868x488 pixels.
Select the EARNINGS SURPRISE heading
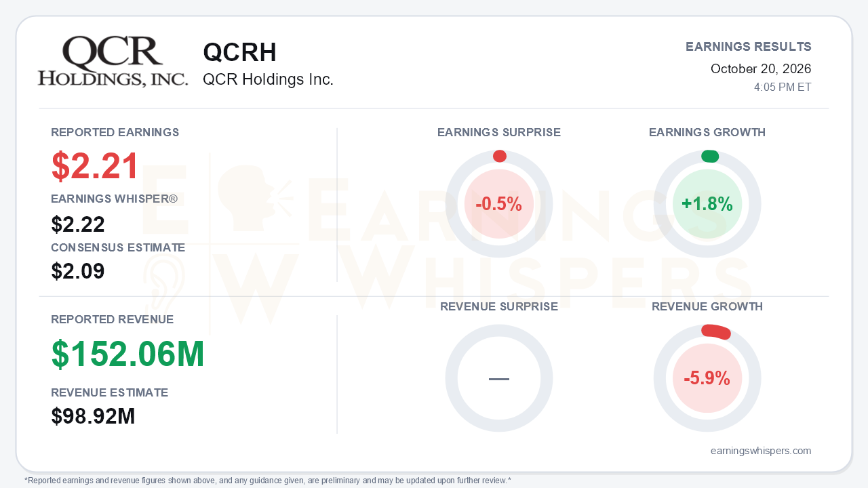(x=499, y=132)
